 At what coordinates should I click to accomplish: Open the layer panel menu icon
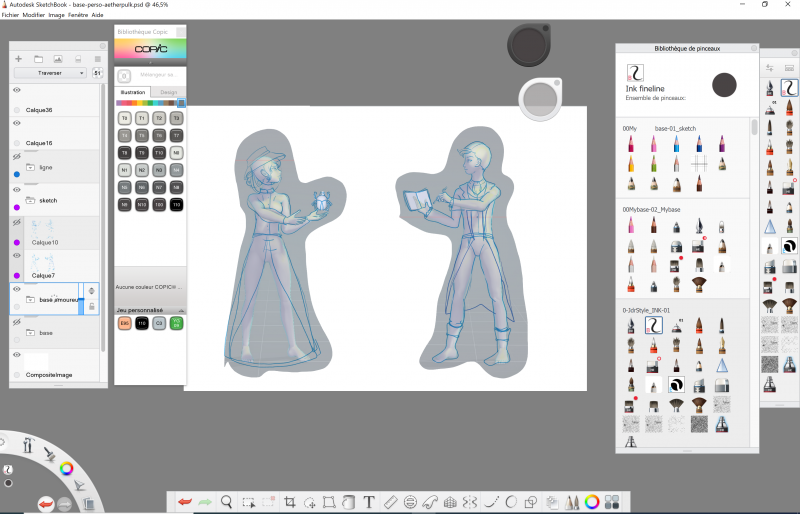97,59
